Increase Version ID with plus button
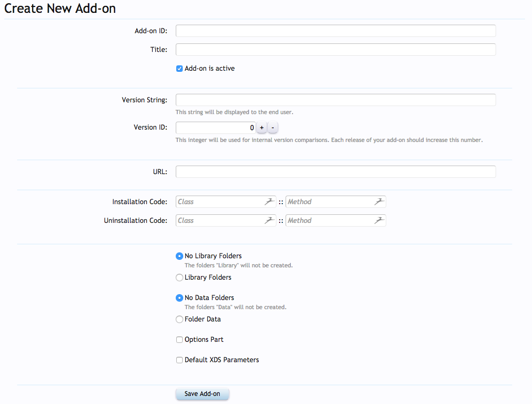Screen dimensions: 532x404 (261, 128)
